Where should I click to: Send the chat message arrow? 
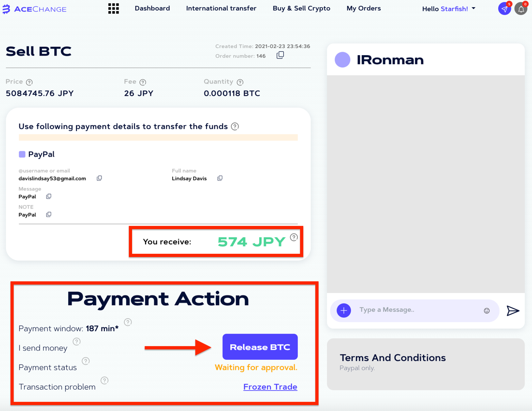coord(513,310)
